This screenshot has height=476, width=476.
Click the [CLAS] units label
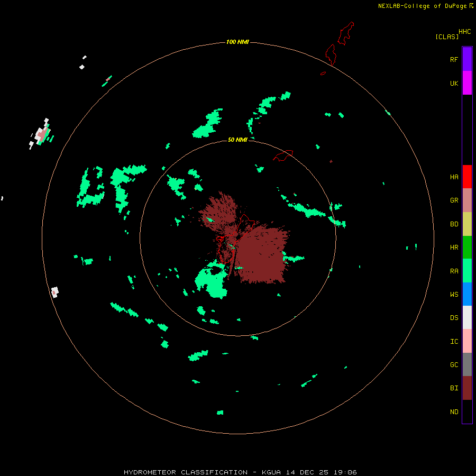coord(447,36)
